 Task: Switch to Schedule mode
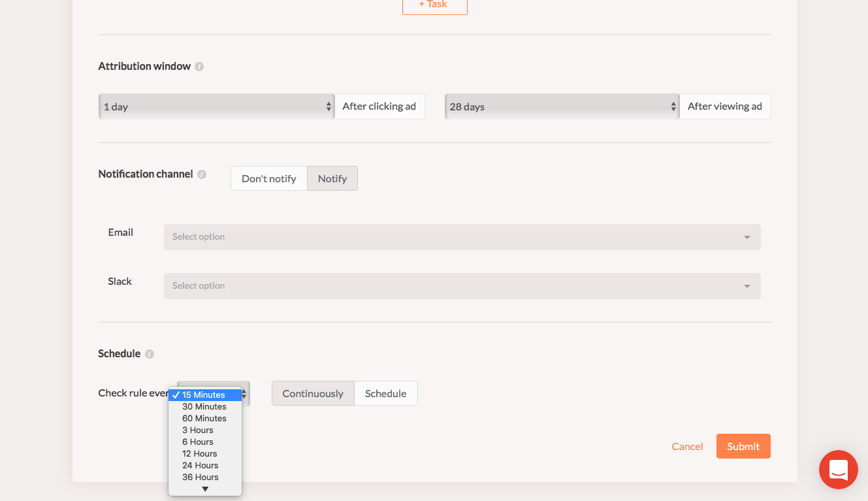pos(385,393)
